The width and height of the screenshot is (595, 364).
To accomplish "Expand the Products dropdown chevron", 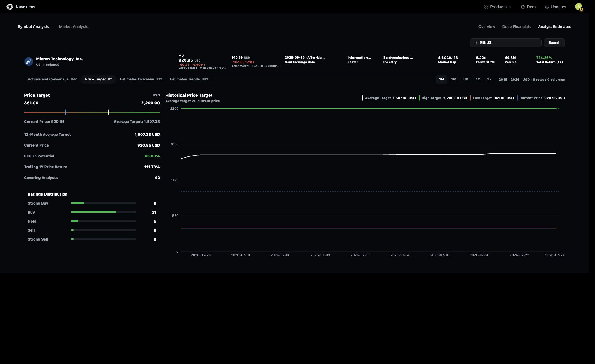I will (510, 7).
